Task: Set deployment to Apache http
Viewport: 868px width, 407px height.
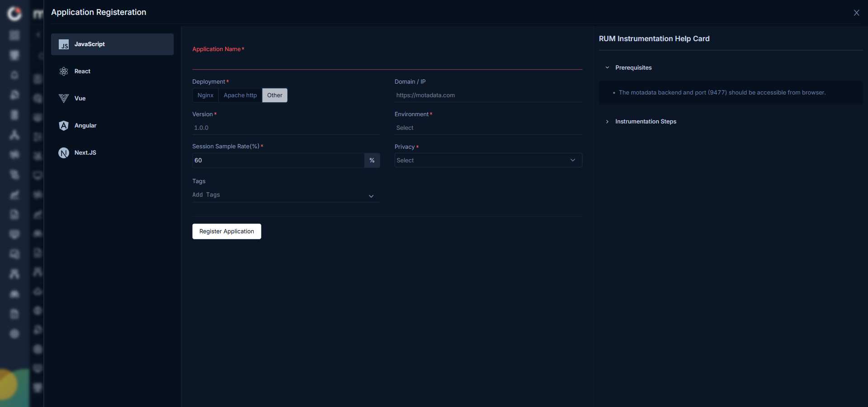Action: pyautogui.click(x=240, y=95)
